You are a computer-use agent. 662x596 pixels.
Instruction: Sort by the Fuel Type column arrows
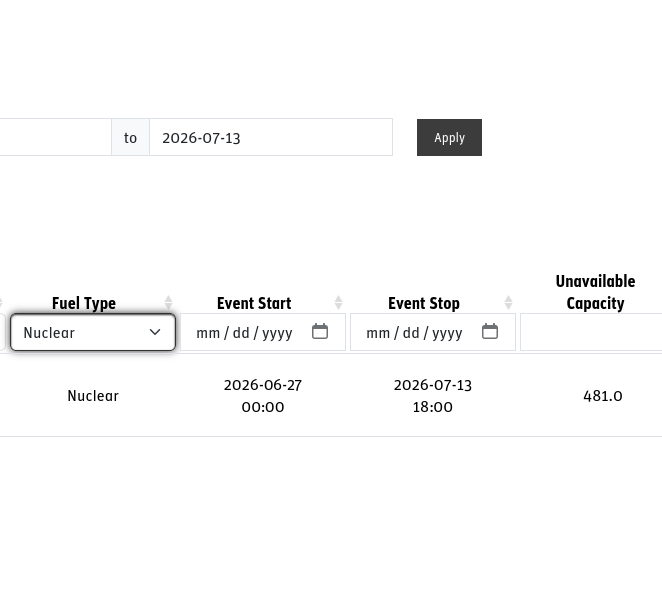pos(168,303)
